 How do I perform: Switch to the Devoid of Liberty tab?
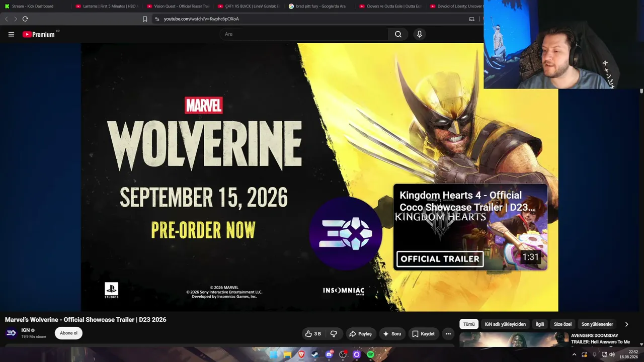click(456, 6)
